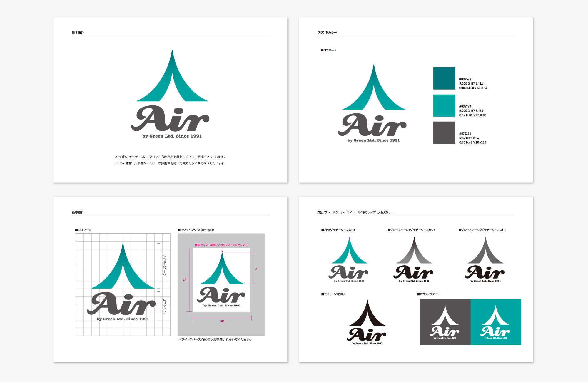
Task: Select the black monotone Air logo
Action: point(367,322)
